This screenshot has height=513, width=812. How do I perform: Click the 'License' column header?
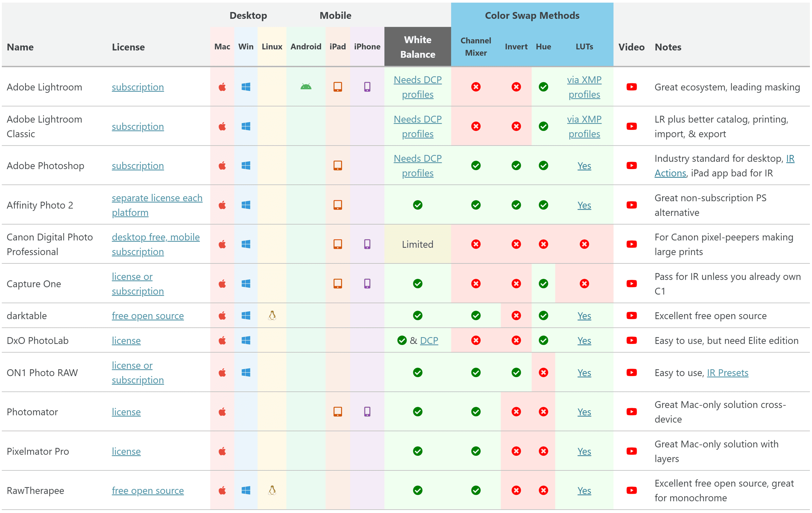click(x=128, y=47)
